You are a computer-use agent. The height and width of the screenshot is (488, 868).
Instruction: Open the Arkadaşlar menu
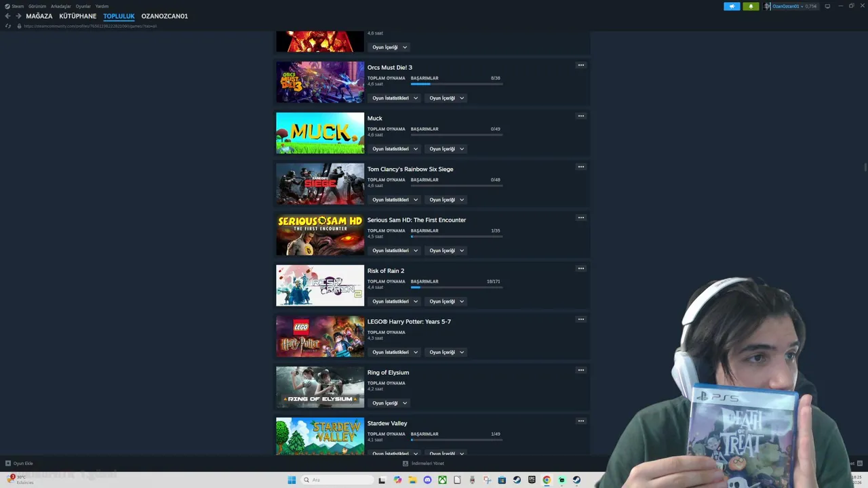61,6
